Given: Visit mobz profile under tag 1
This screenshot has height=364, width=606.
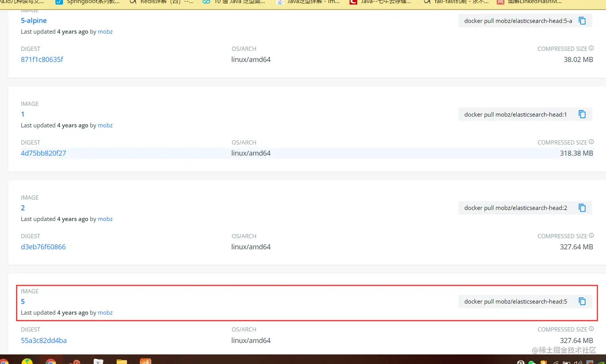Looking at the screenshot, I should tap(105, 125).
